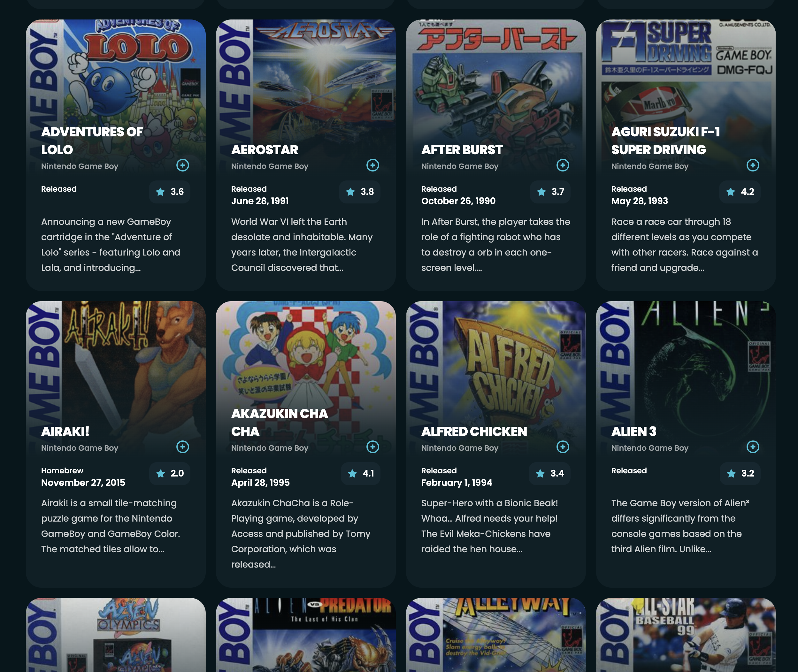
Task: Click After Burst fighting robot description
Action: pos(496,245)
